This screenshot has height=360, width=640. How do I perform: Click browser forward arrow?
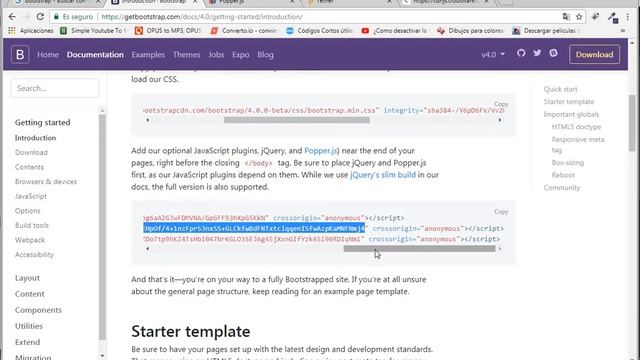(26, 17)
